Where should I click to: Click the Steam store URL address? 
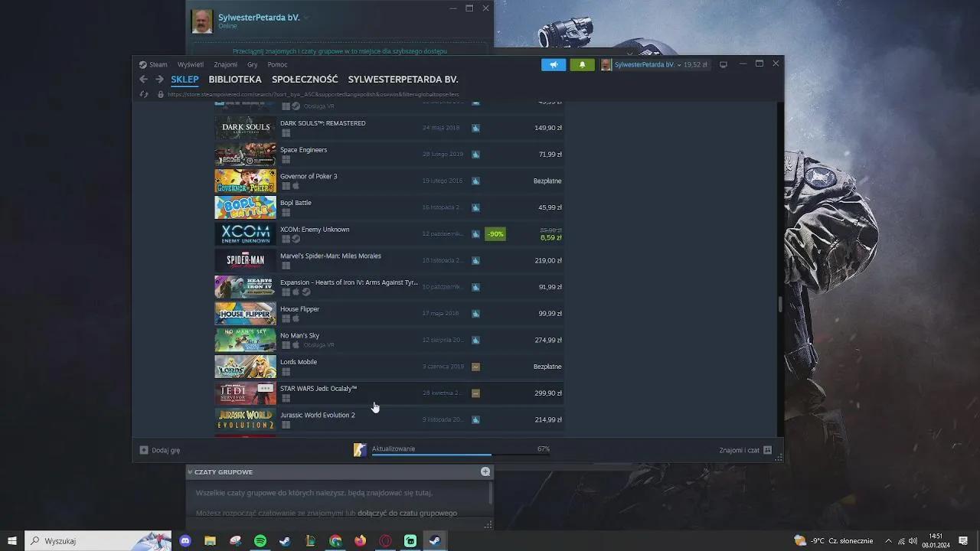pos(313,94)
